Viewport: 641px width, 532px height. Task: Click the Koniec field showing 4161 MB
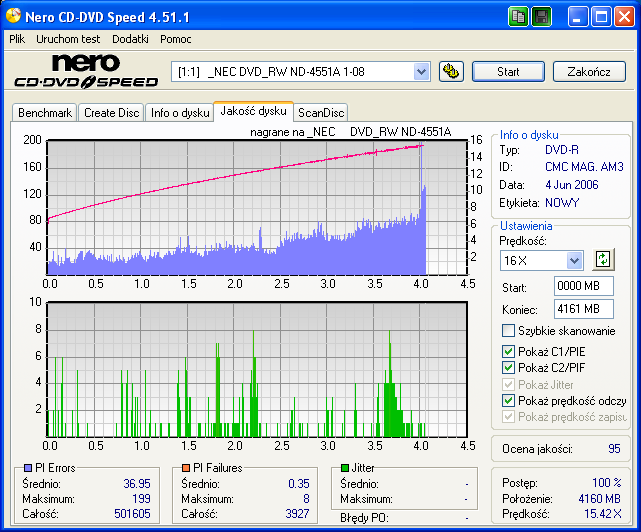(584, 309)
